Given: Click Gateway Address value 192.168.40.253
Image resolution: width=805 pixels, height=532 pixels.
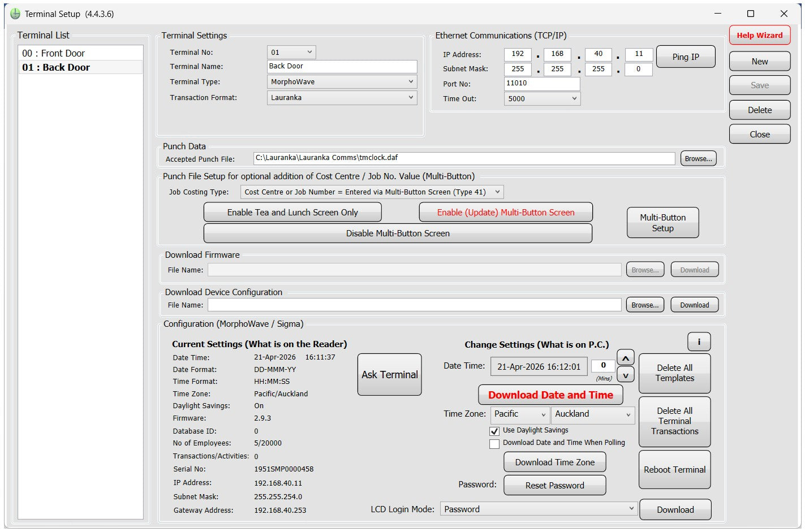Looking at the screenshot, I should coord(280,511).
